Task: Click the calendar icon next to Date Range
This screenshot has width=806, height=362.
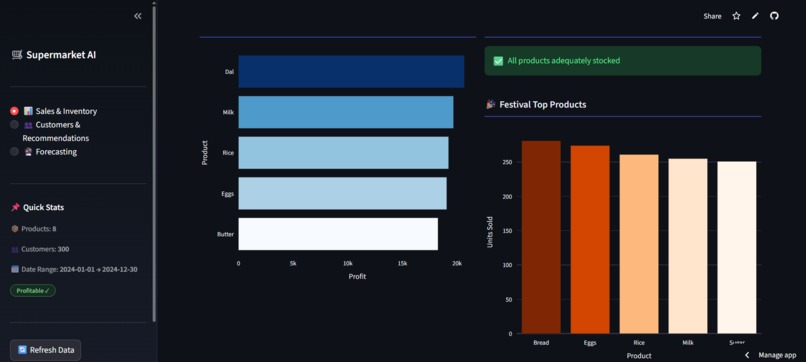Action: pos(15,269)
